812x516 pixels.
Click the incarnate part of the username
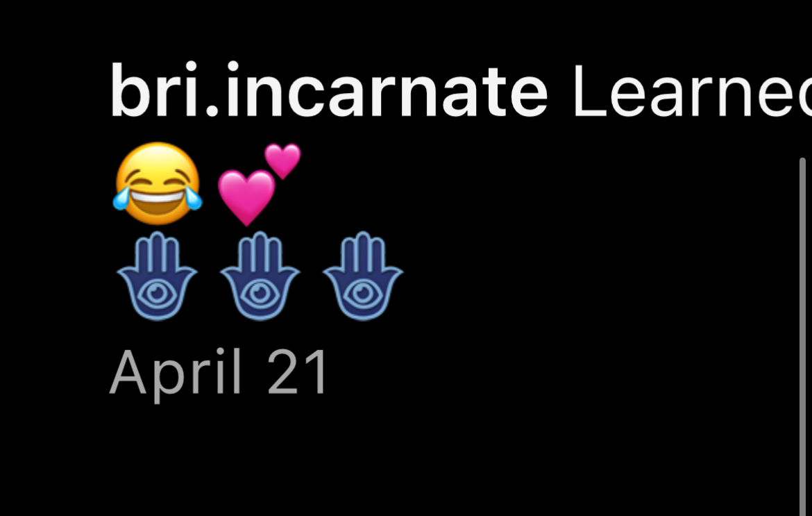387,91
